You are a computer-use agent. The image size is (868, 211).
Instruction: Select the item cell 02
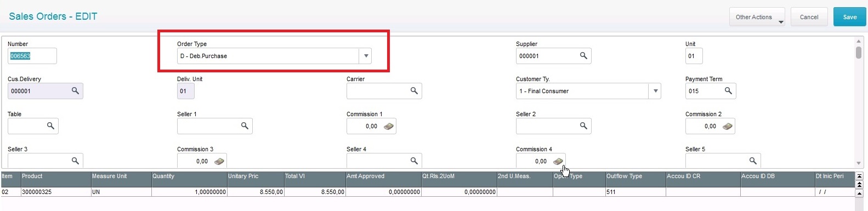pyautogui.click(x=10, y=192)
